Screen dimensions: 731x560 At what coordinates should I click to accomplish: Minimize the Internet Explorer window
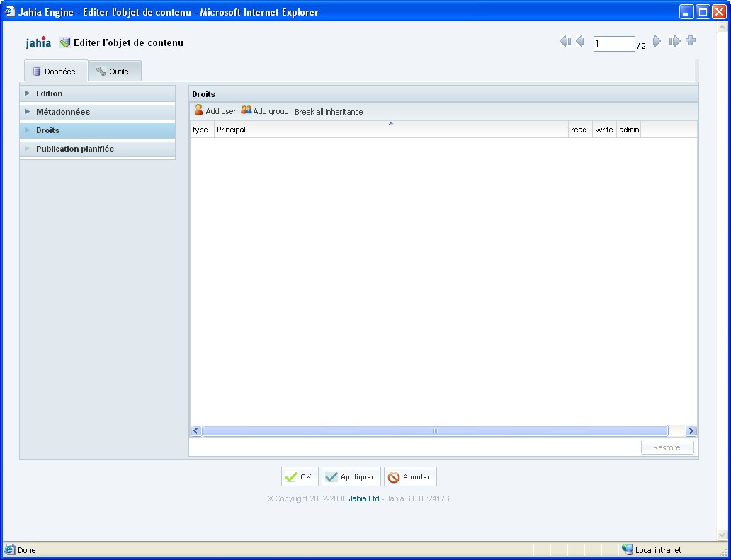pyautogui.click(x=686, y=11)
